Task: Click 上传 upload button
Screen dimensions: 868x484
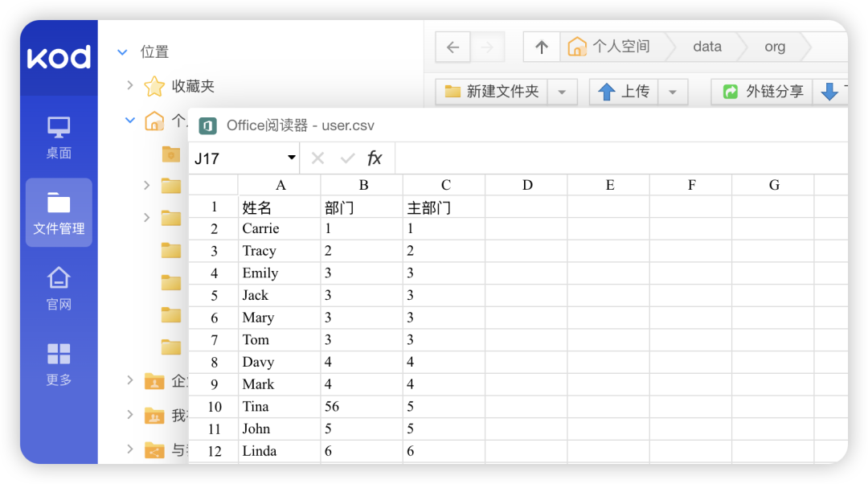Action: (x=624, y=92)
